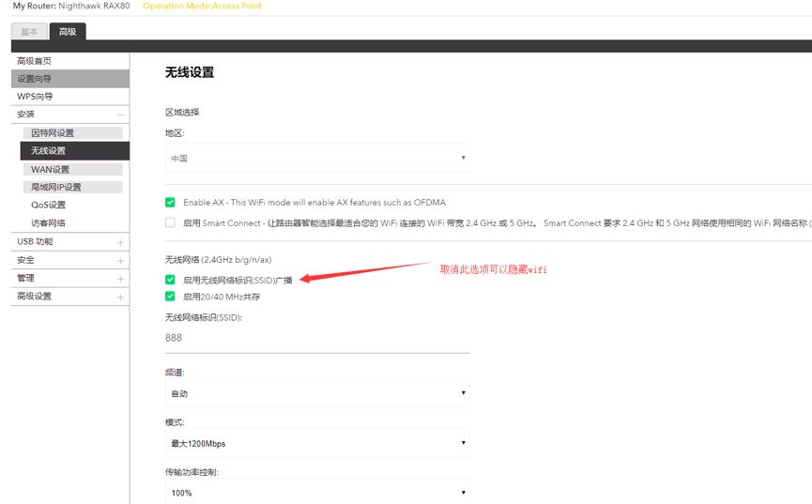
Task: Open WPS向导 in sidebar
Action: click(69, 97)
